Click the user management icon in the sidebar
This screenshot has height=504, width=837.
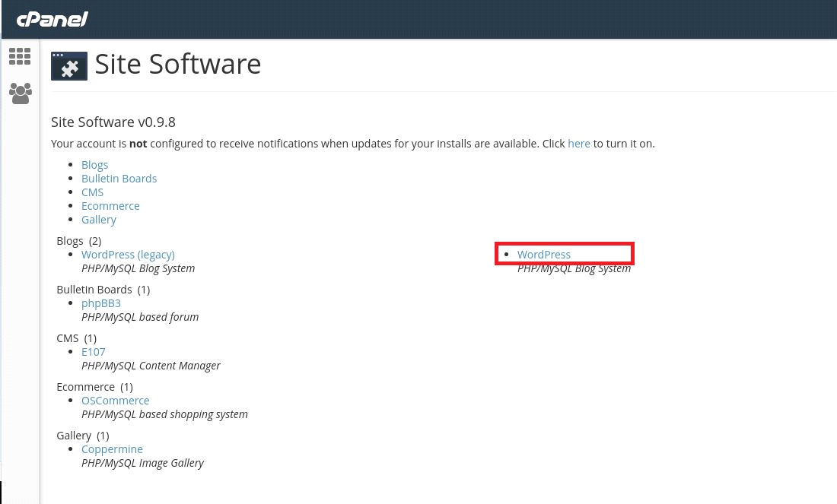tap(20, 93)
